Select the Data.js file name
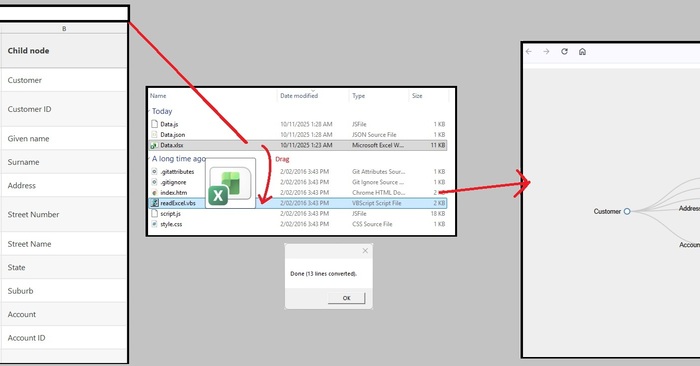The image size is (700, 366). [x=169, y=124]
